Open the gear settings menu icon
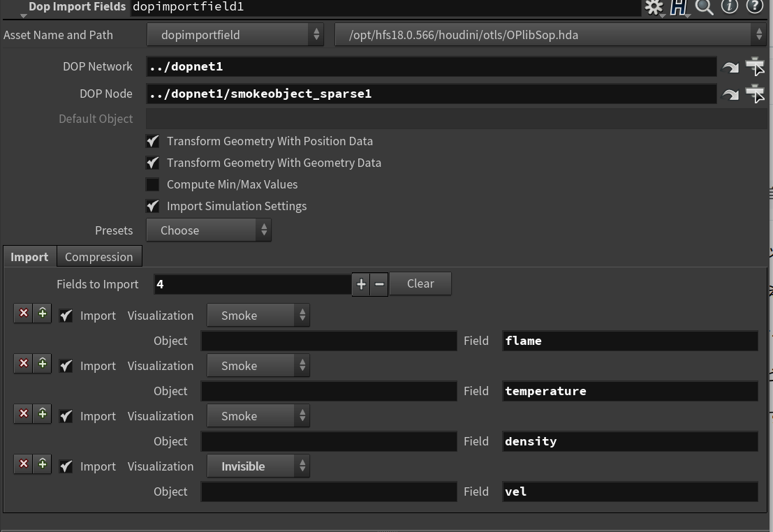 [654, 7]
